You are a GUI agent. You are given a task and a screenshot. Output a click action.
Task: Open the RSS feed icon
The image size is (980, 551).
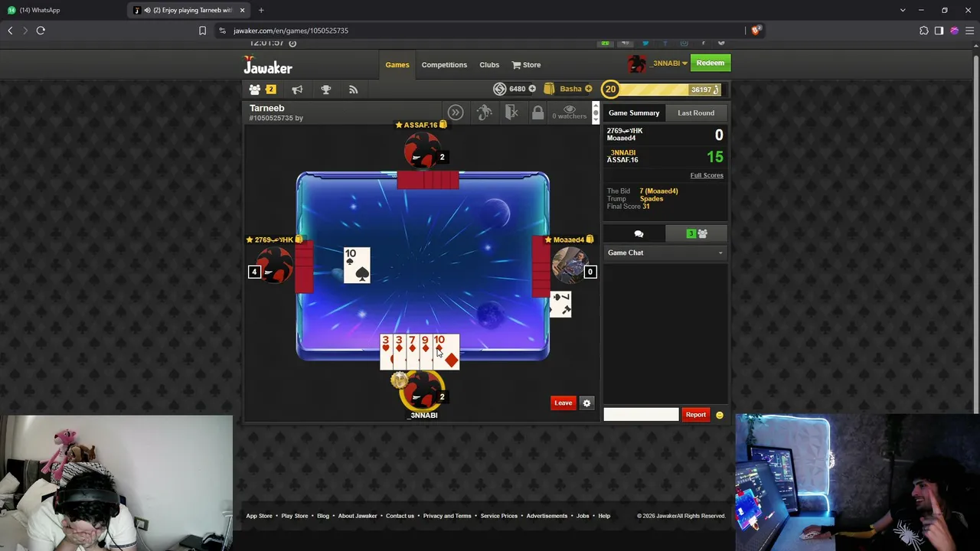pyautogui.click(x=353, y=90)
